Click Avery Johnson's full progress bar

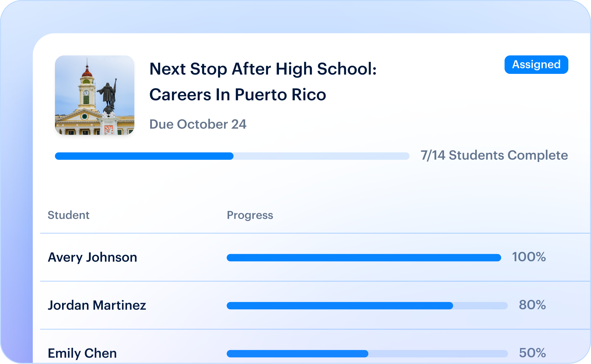pos(364,258)
